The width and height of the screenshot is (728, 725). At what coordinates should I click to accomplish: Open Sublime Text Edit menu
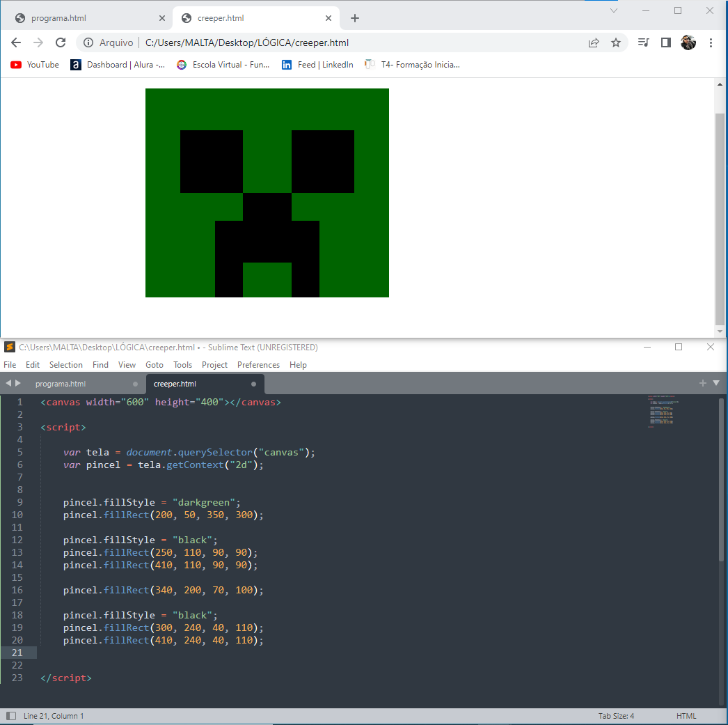[x=33, y=365]
